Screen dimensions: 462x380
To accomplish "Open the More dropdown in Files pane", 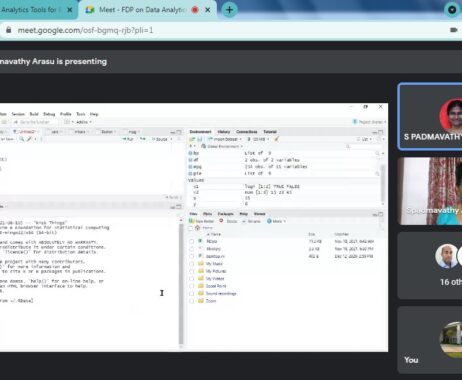I will pos(276,221).
